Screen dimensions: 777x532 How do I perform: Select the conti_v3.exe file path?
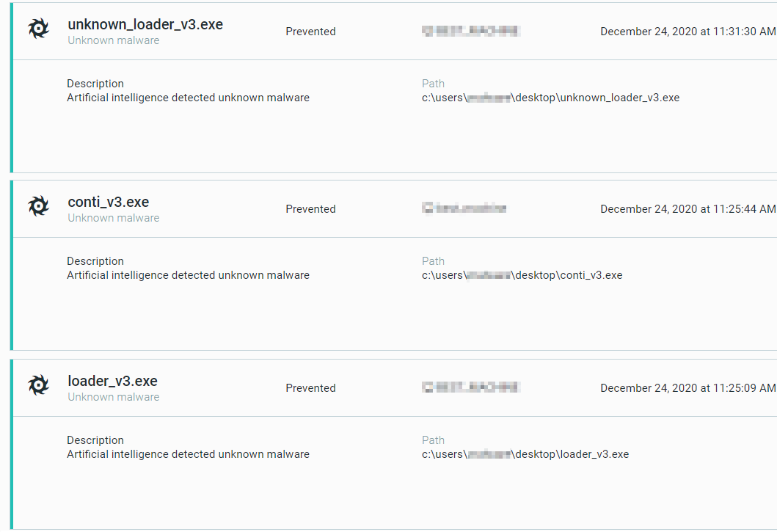pyautogui.click(x=522, y=274)
